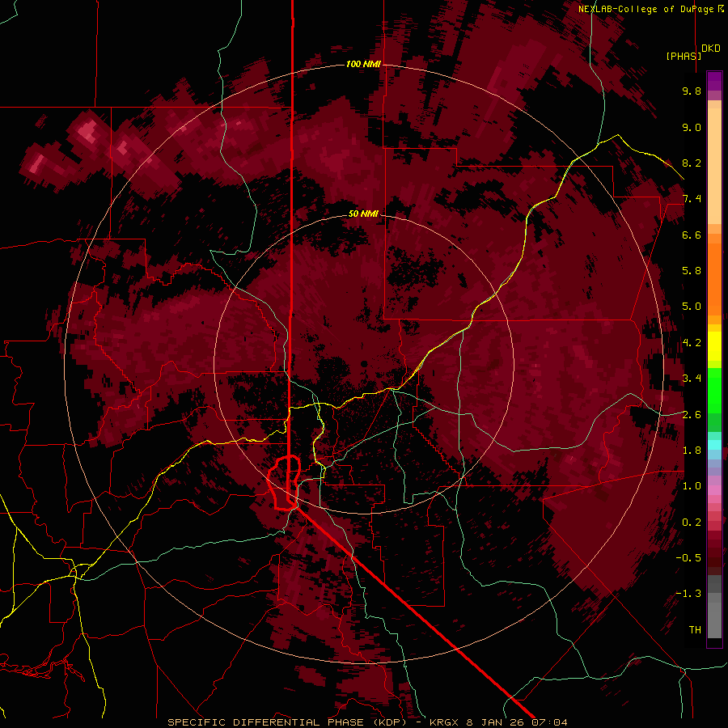Pick the cyan segment of the color bar
Screen dimensions: 728x728
pyautogui.click(x=714, y=444)
